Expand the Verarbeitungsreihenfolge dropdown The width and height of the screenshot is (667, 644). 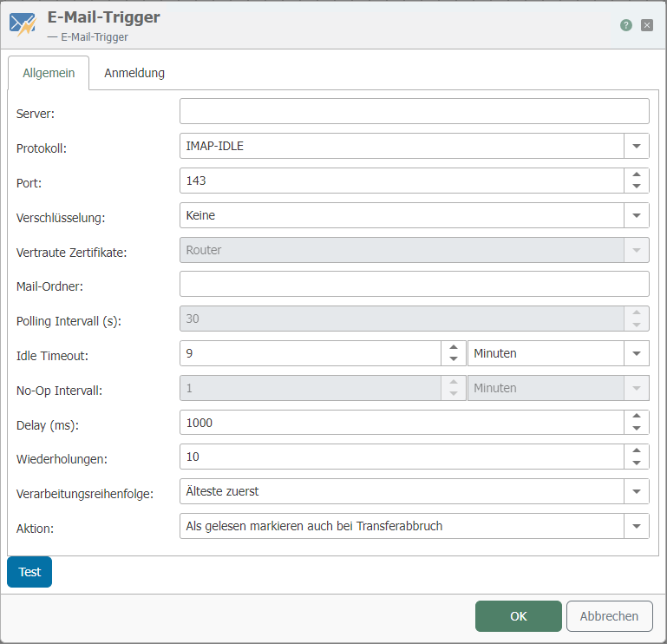pos(637,491)
